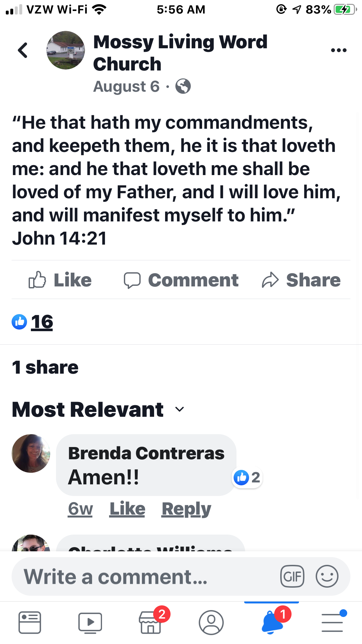Tap the back arrow icon
Viewport: 362px width, 644px height.
click(x=23, y=50)
